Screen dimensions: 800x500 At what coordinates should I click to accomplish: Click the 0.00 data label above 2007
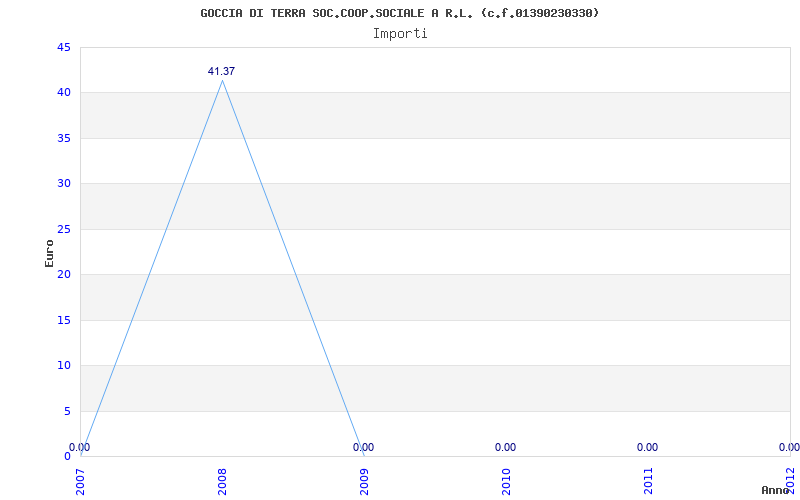click(80, 447)
